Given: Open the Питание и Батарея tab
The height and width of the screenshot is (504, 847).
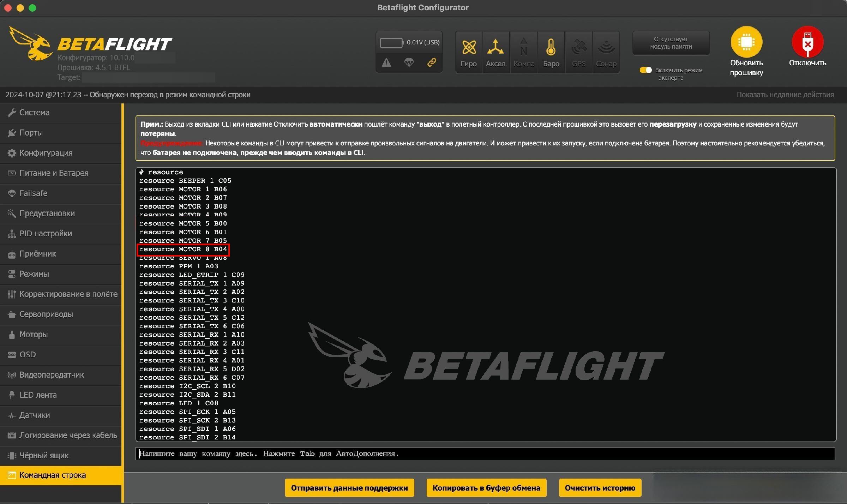Looking at the screenshot, I should tap(61, 173).
